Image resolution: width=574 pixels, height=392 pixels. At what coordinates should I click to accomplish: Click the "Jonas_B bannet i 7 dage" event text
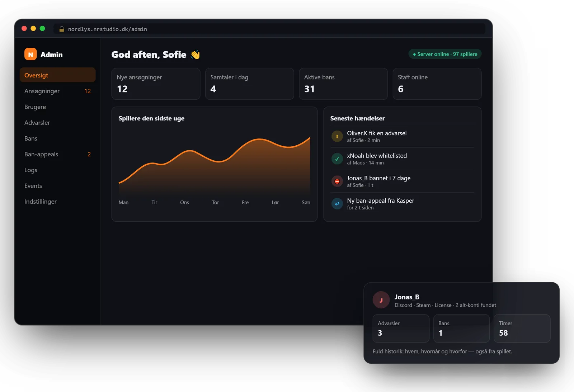click(378, 178)
